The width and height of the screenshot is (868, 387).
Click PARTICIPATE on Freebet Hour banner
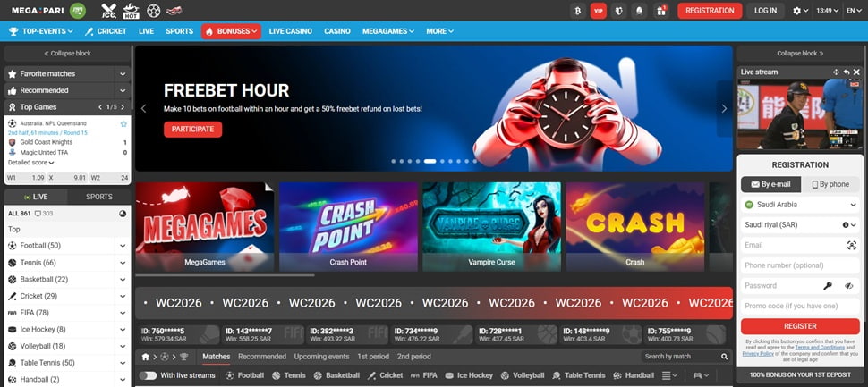pos(192,130)
